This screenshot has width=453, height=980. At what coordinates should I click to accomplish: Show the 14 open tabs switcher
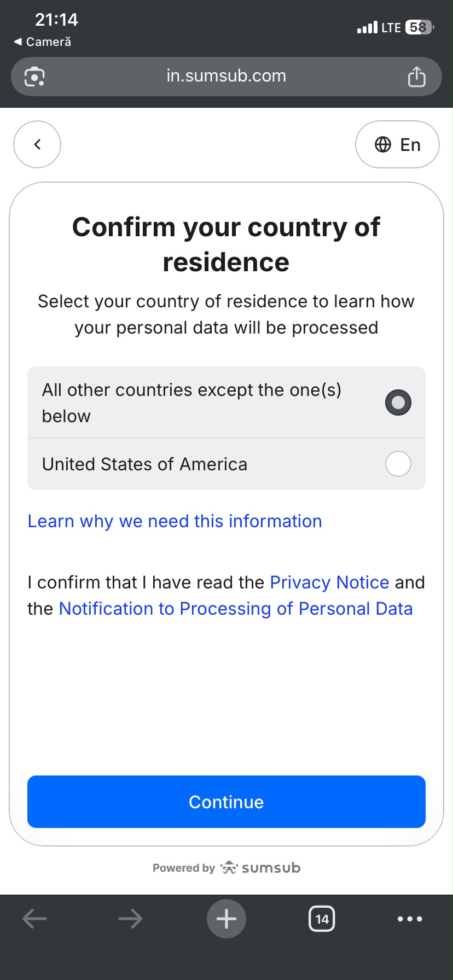(x=322, y=919)
